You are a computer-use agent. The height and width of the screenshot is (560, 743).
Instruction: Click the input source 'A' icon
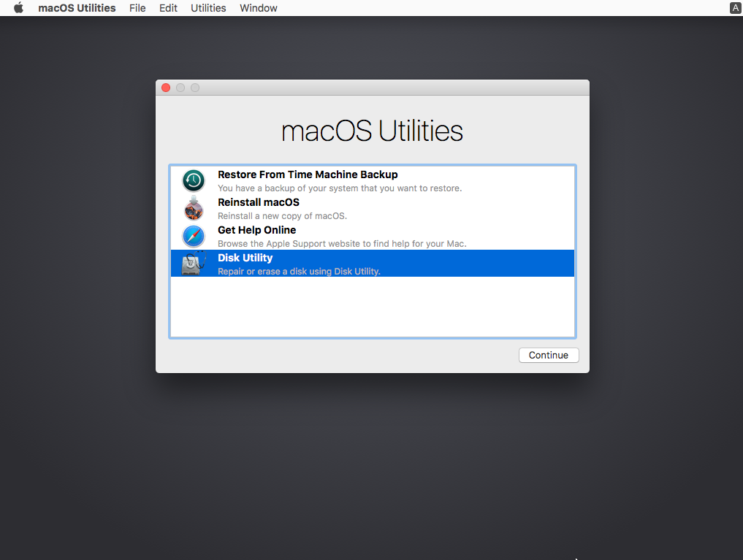735,8
